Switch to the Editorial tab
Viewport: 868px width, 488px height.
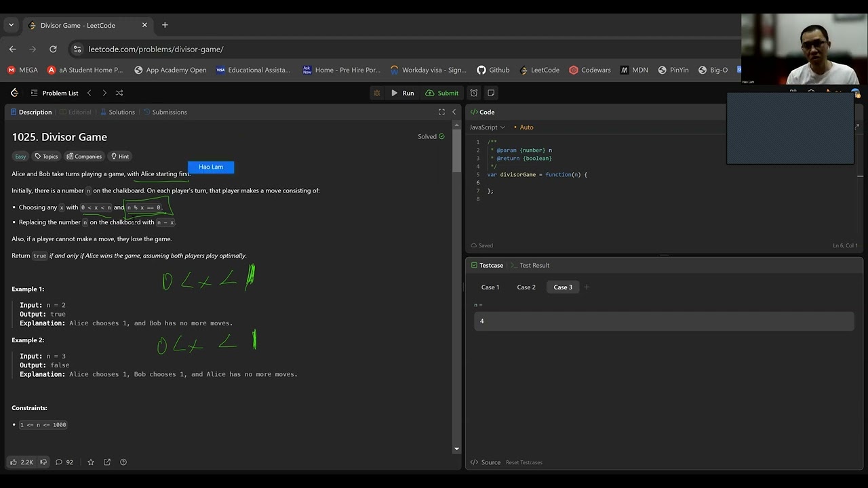75,112
